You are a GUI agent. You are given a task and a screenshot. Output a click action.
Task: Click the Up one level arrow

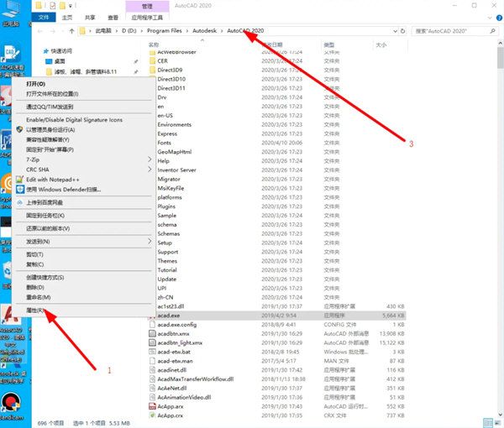[71, 31]
